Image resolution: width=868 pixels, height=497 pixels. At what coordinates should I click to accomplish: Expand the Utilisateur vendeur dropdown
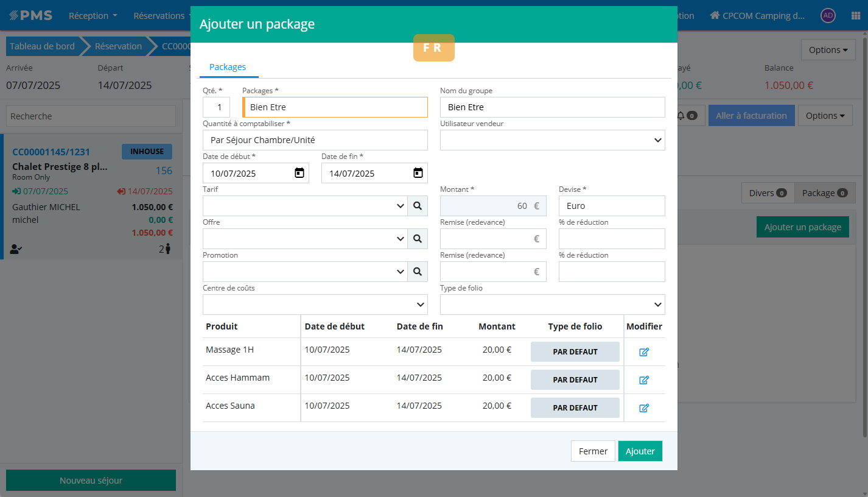[552, 140]
